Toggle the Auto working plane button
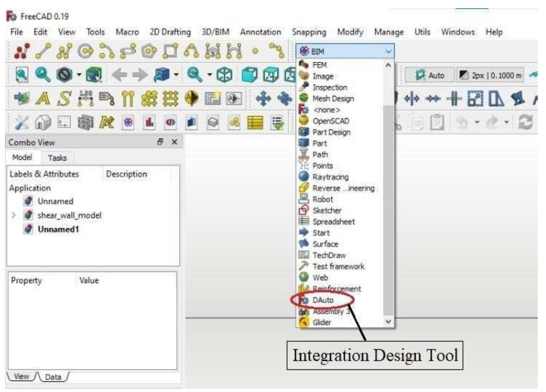The height and width of the screenshot is (392, 546). coord(430,75)
